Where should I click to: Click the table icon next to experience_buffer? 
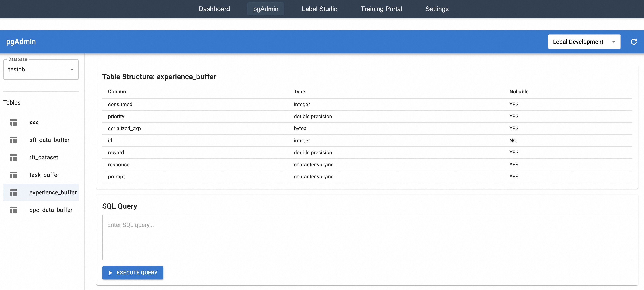coord(13,193)
